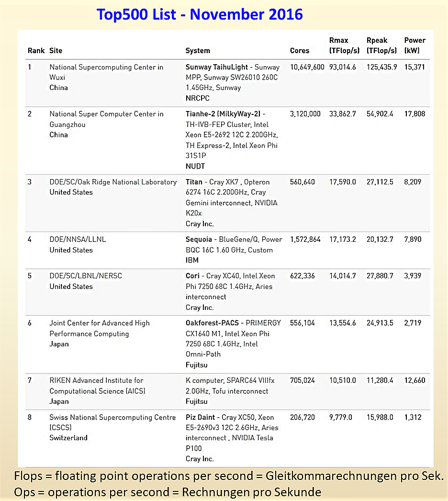The width and height of the screenshot is (448, 501).
Task: Click the Rmax (TFlop/s) column header
Action: [344, 46]
